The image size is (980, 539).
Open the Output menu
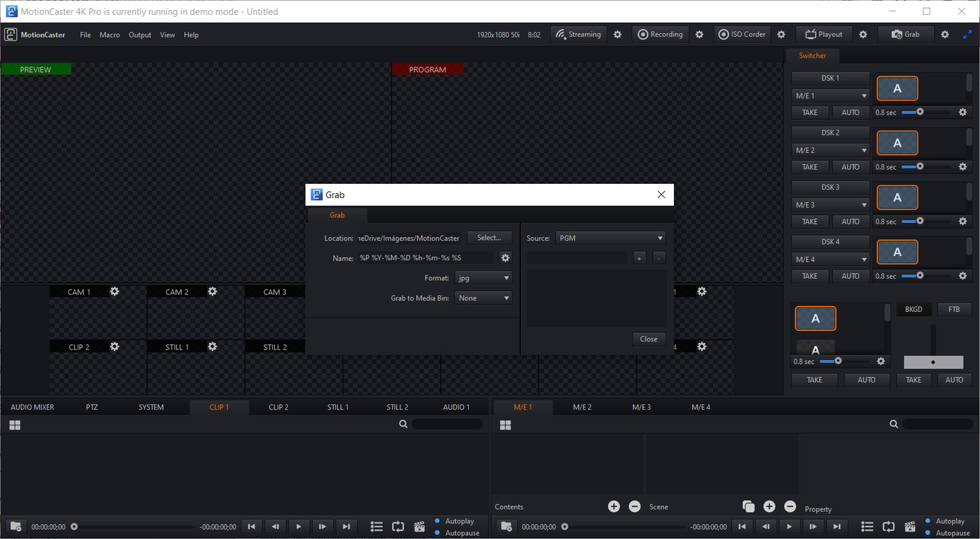click(x=140, y=35)
